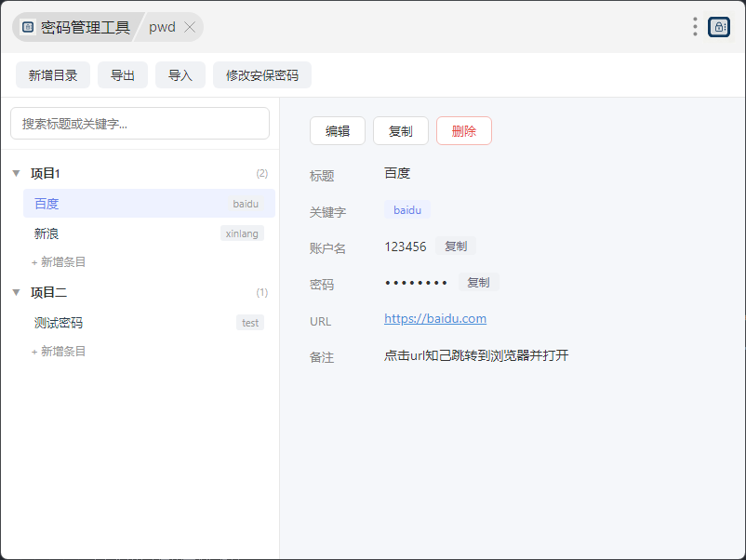Select the 项目二 directory row
Screen dimensions: 746x560
tap(140, 292)
